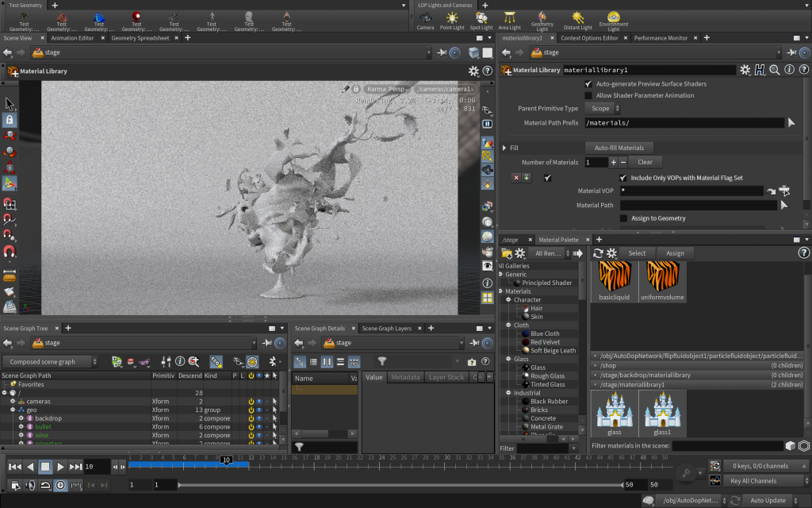Pin the Scene Graph Tree pane
The image size is (812, 508).
pos(266,343)
